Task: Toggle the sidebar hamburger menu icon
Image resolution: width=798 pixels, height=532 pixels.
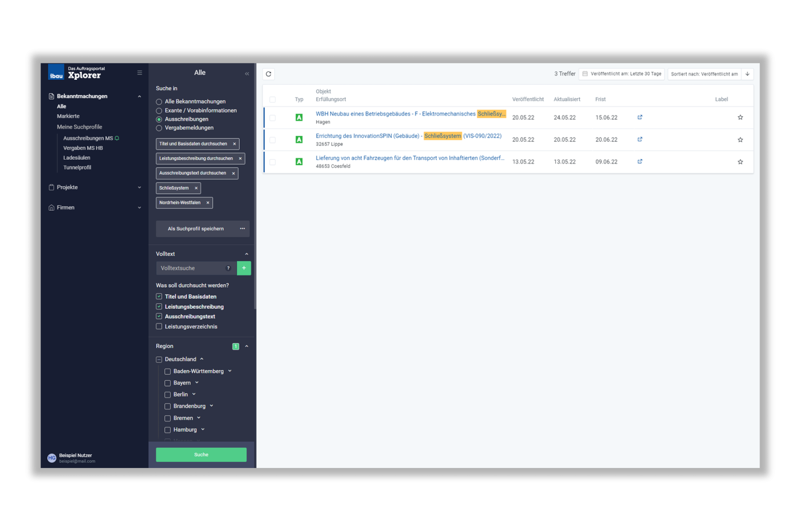Action: 139,73
